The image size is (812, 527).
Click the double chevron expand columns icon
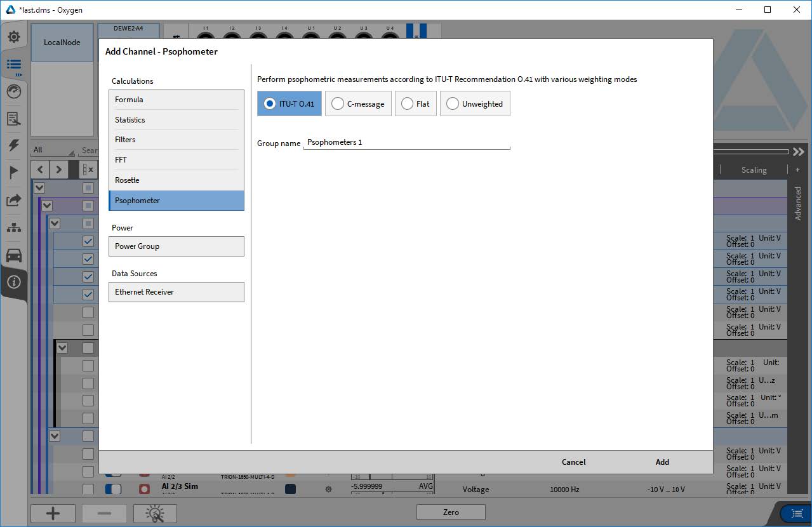pyautogui.click(x=798, y=152)
